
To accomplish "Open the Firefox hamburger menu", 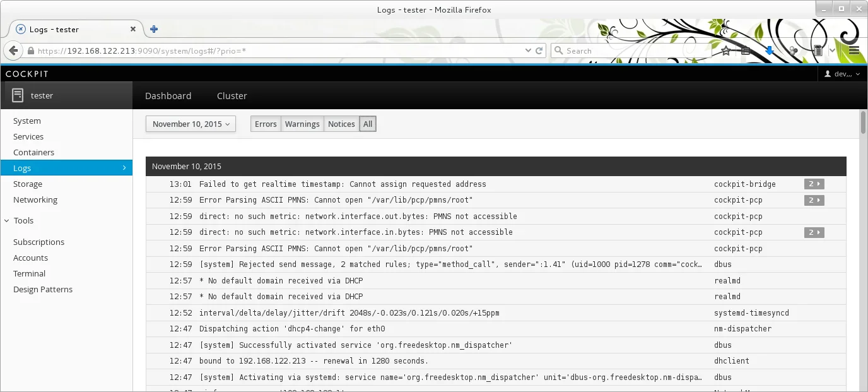I will (855, 50).
